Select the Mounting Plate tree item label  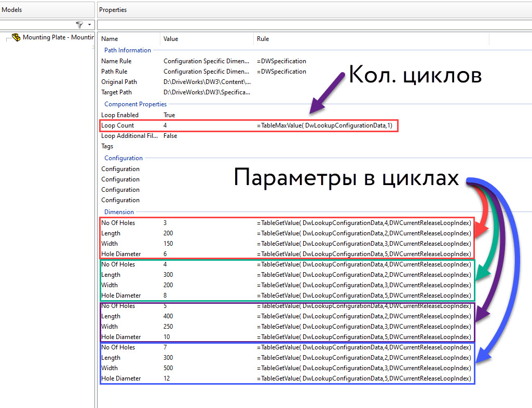pos(58,37)
